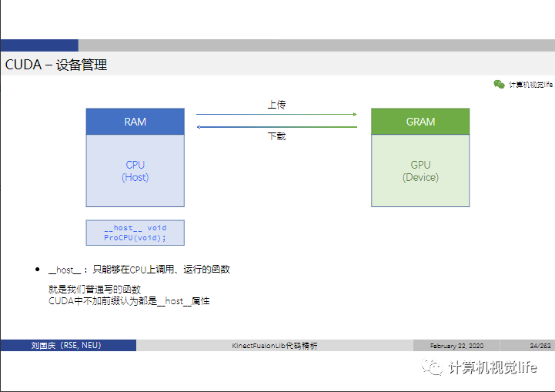The width and height of the screenshot is (555, 392).
Task: Click the WeChat icon near '计算机视觉life'
Action: point(499,84)
